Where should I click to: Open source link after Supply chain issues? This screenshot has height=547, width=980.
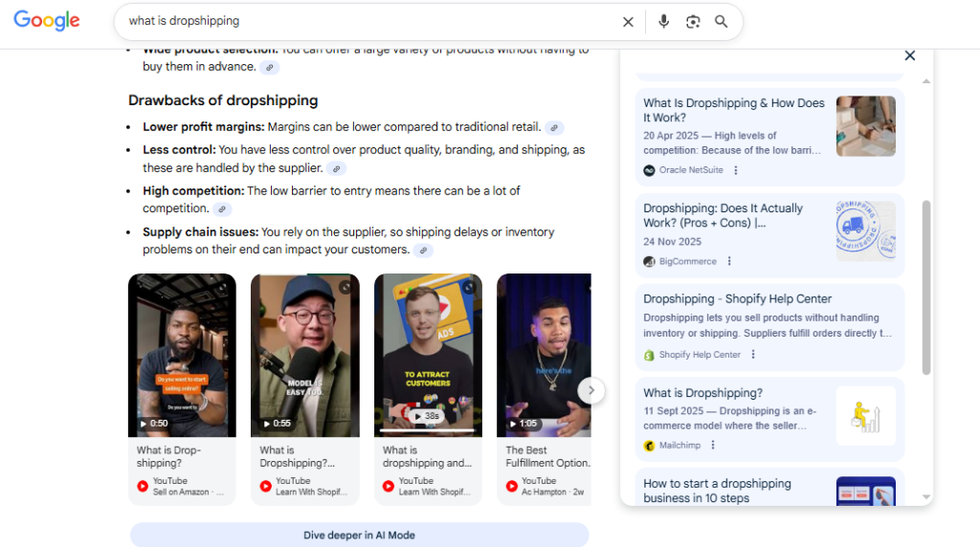tap(423, 251)
